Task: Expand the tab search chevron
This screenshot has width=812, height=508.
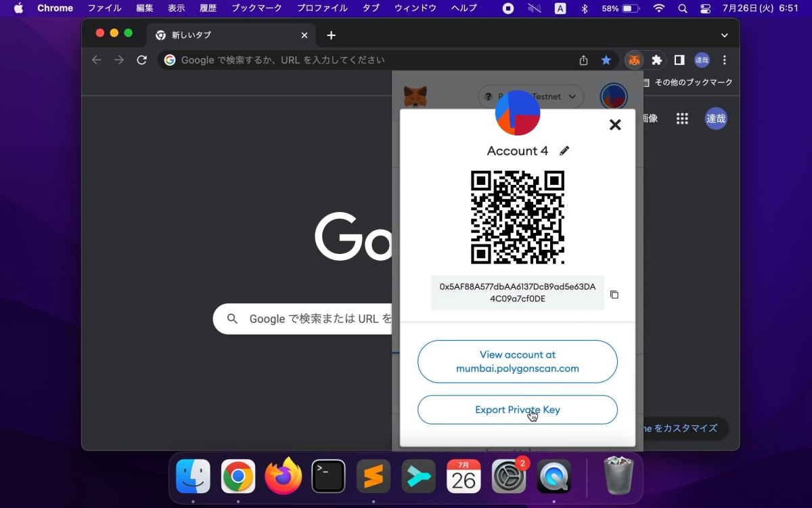Action: [724, 35]
